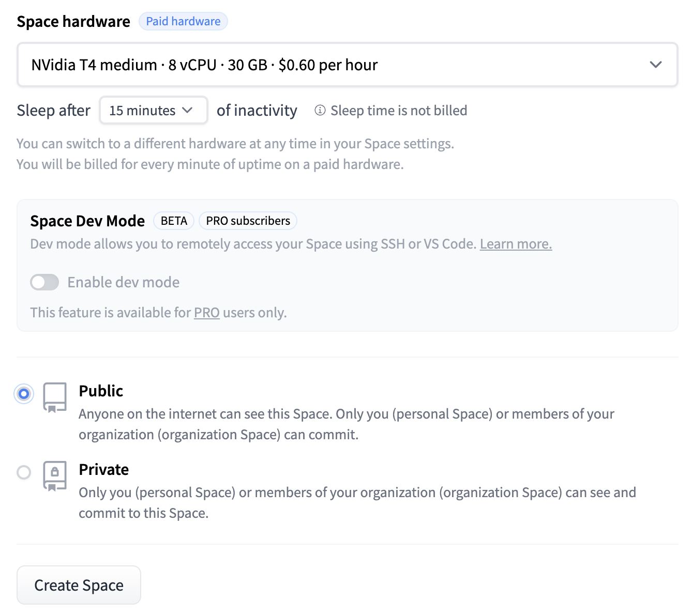
Task: Open the Learn more link
Action: point(515,243)
